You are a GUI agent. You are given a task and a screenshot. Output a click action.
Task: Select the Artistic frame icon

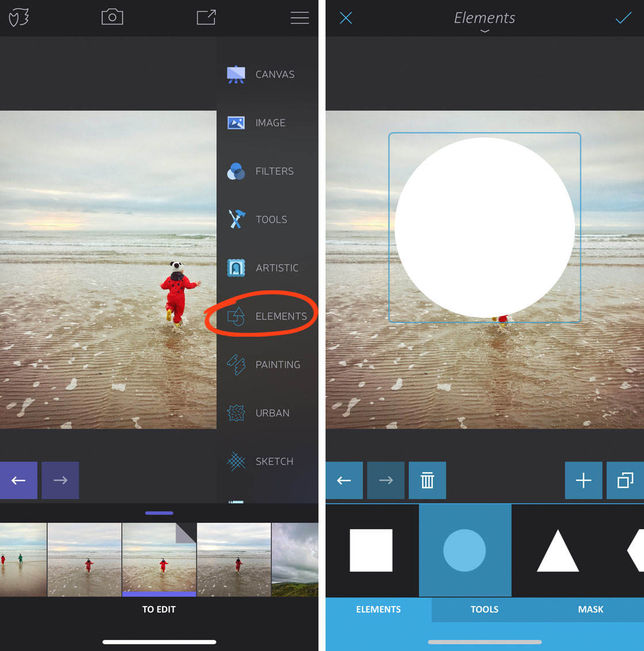[x=236, y=268]
